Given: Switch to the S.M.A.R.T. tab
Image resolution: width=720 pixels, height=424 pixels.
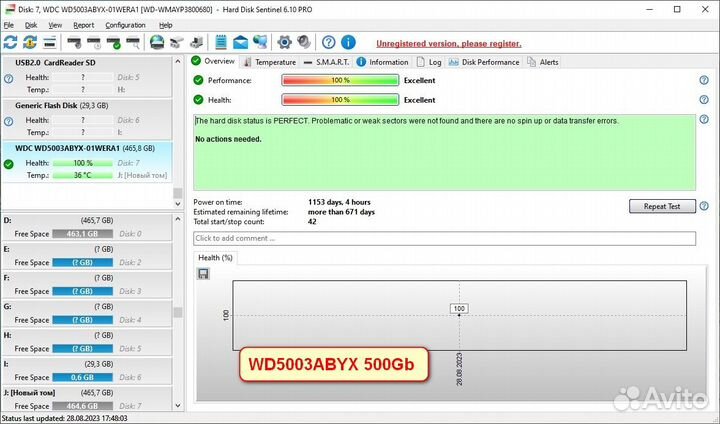Looking at the screenshot, I should point(327,62).
